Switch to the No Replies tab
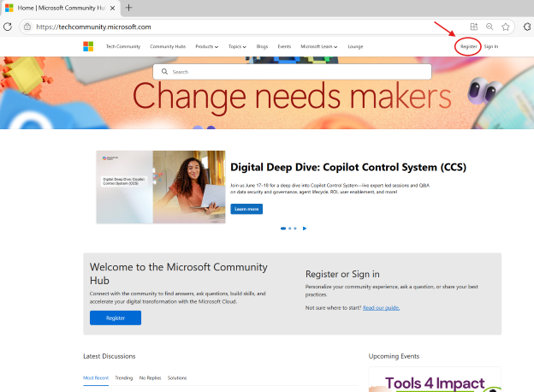The image size is (534, 392). pyautogui.click(x=150, y=377)
